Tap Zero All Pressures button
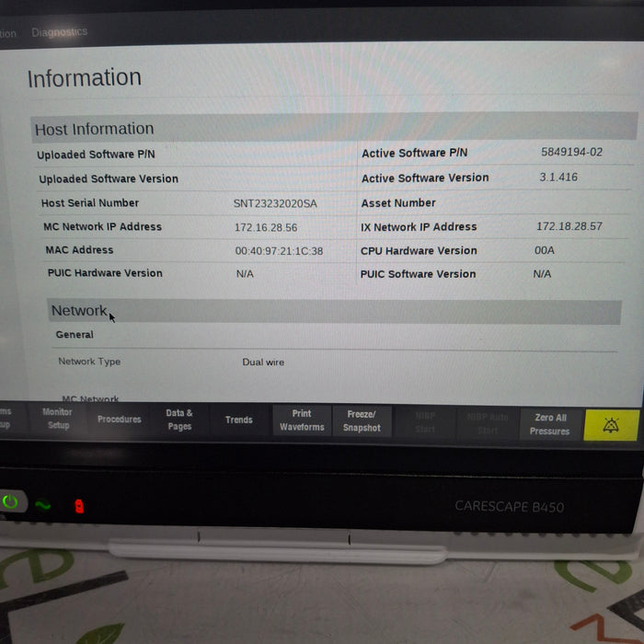644x644 pixels. [550, 424]
